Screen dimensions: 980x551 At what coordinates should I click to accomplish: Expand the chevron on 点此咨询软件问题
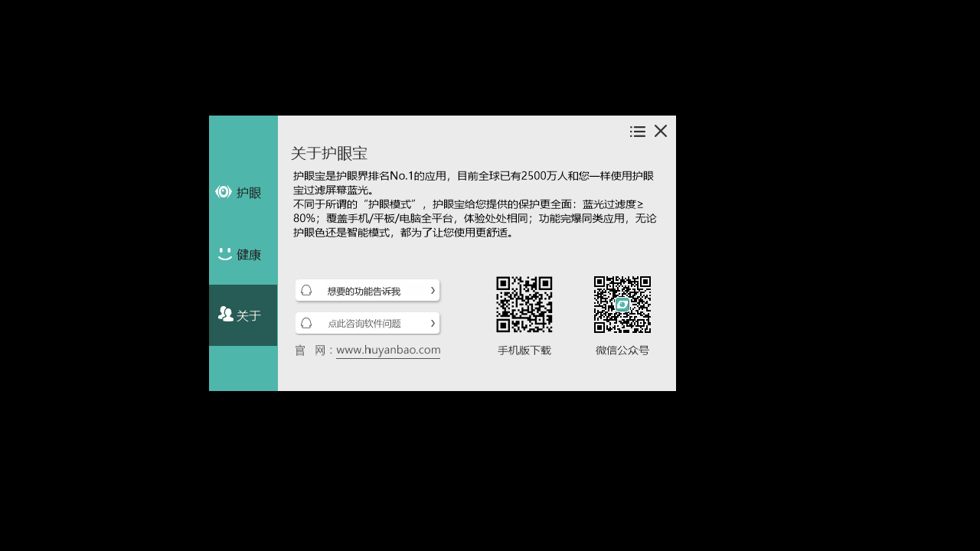pyautogui.click(x=433, y=323)
